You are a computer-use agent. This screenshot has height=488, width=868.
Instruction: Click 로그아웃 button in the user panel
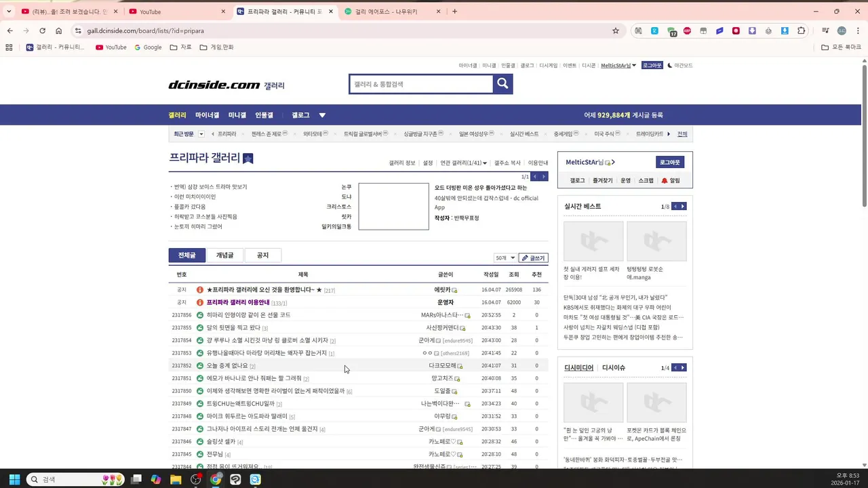669,163
